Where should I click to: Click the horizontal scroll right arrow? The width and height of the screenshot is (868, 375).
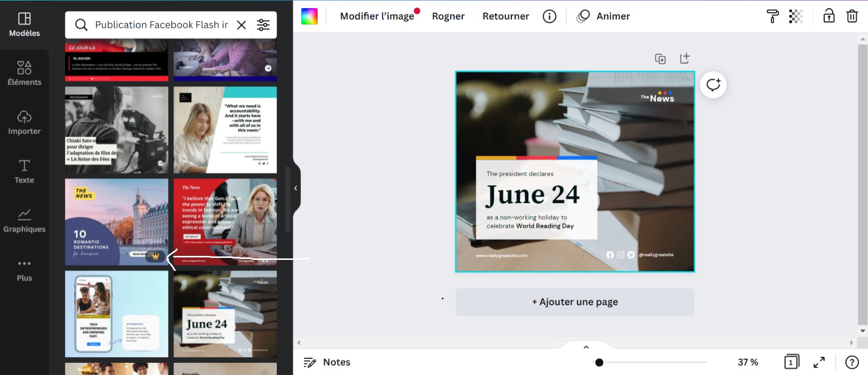851,342
